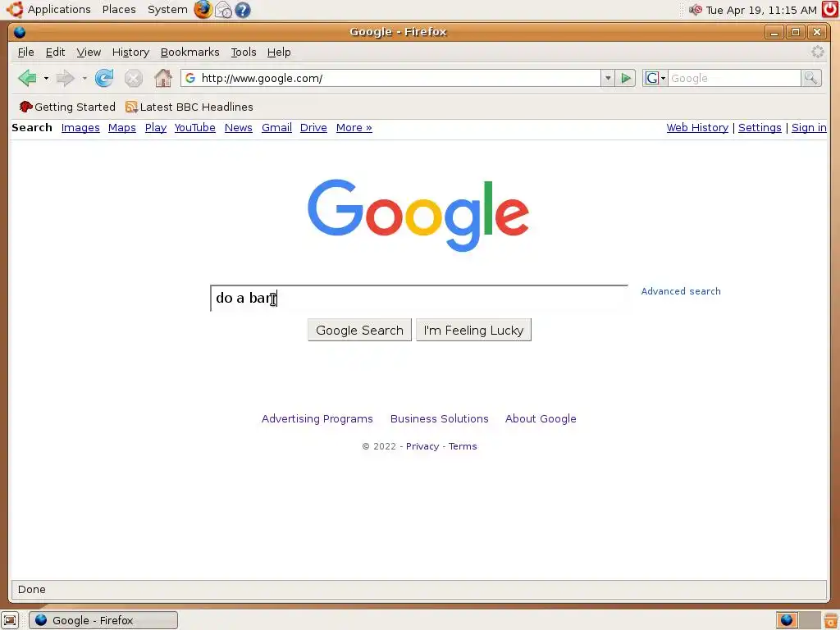Open Business Solutions link
The width and height of the screenshot is (840, 630).
click(x=440, y=419)
